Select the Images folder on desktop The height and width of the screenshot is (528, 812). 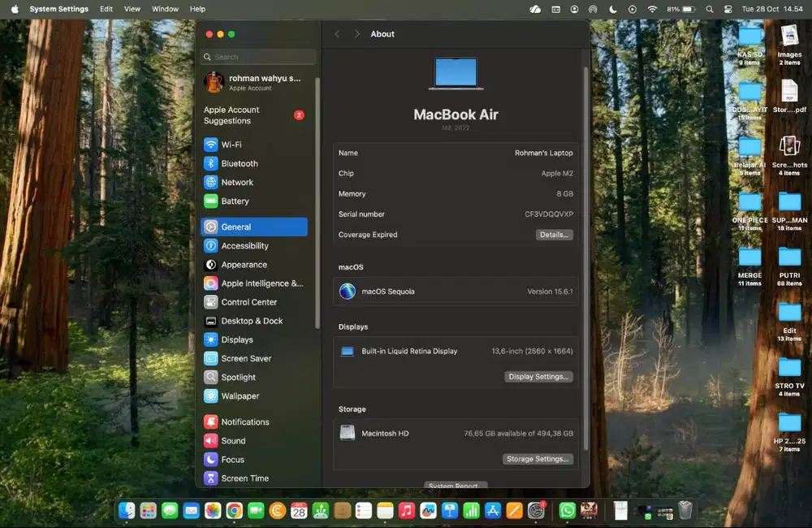coord(789,45)
